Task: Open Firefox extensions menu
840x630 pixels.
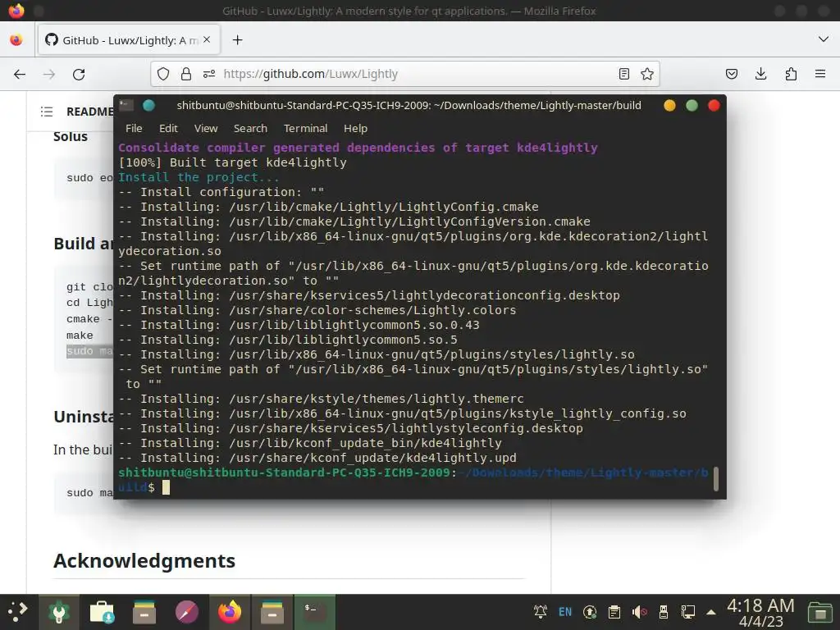Action: [791, 74]
